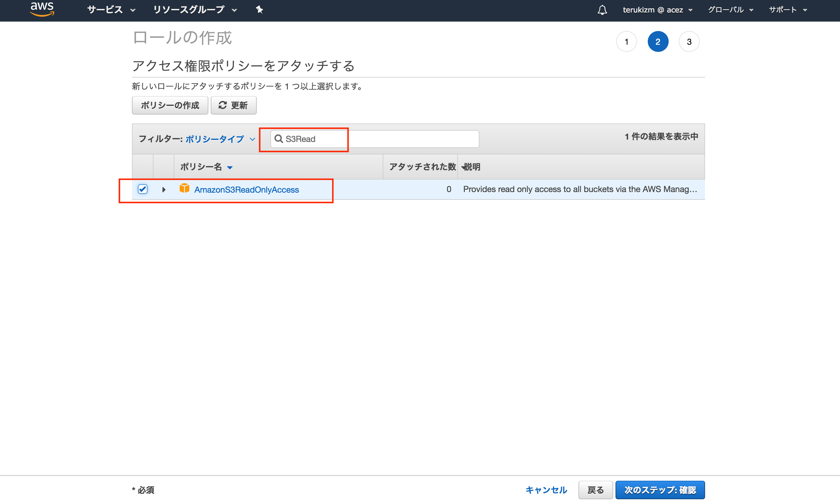
Task: Click the orange policy box icon for AmazonS3ReadOnlyAccess
Action: (184, 188)
